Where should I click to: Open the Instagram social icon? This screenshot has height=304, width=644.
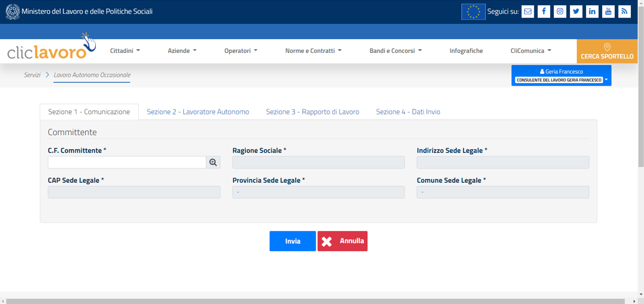point(560,12)
